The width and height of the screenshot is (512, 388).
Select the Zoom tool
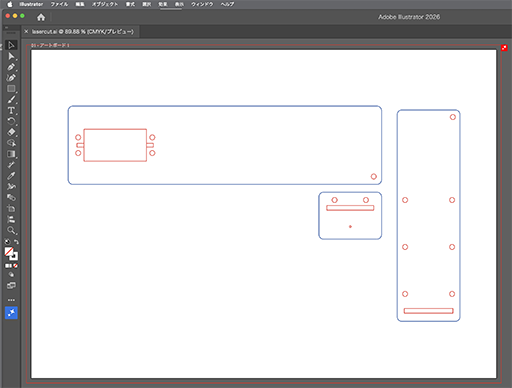coord(11,230)
